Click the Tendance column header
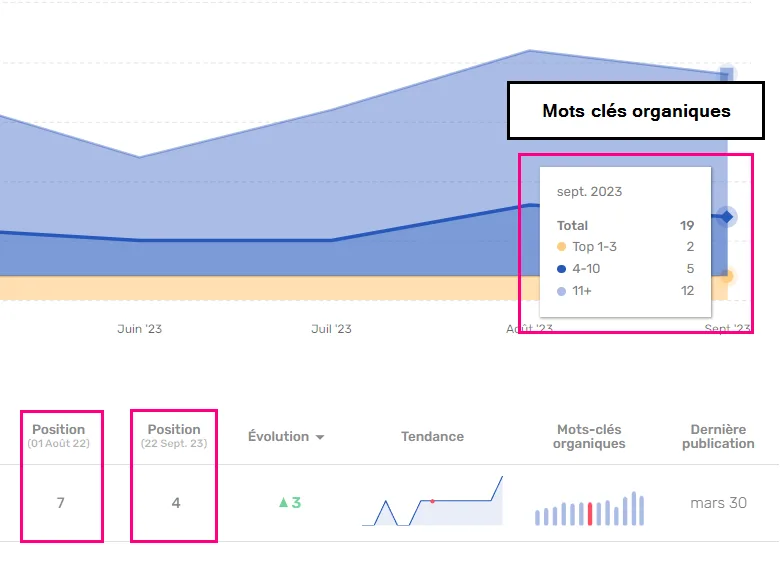783x577 pixels. (432, 437)
